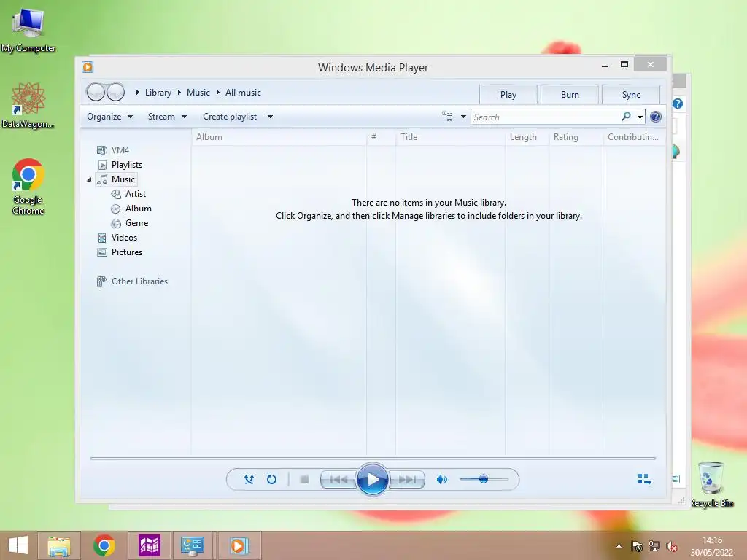Expand the View options dropdown arrow
Viewport: 747px width, 560px height.
pyautogui.click(x=463, y=117)
